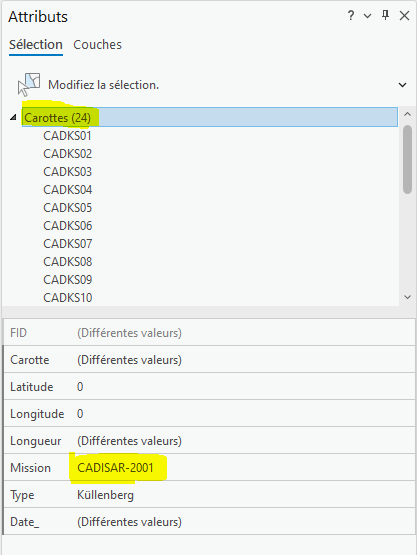Toggle the auto-hide pin icon
The height and width of the screenshot is (555, 417).
tap(385, 15)
